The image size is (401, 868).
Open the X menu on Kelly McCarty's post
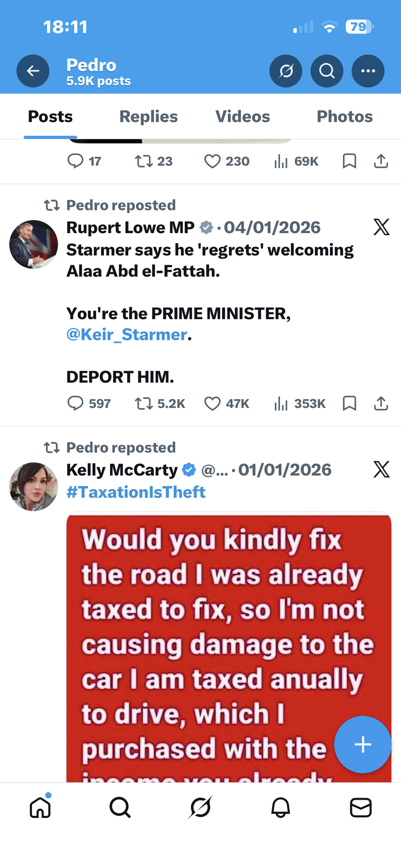tap(381, 470)
